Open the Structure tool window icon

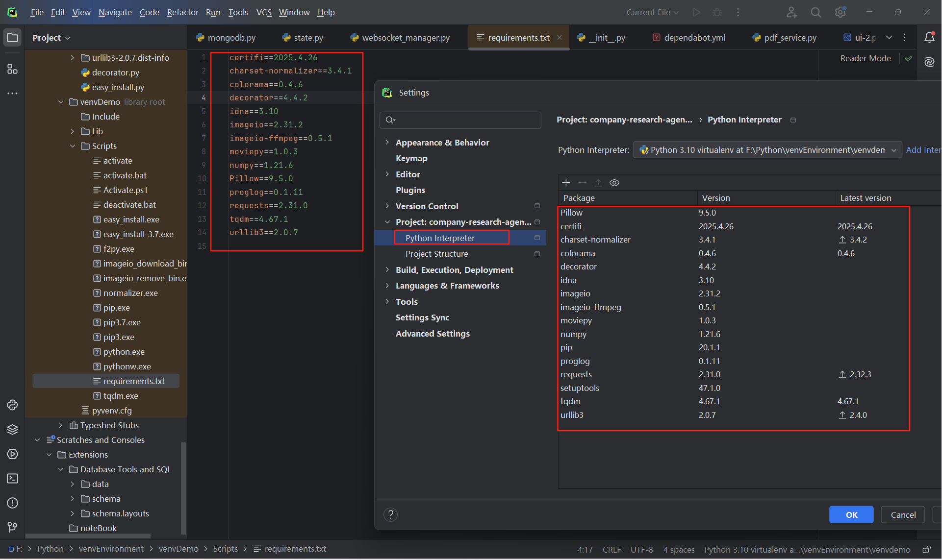tap(12, 69)
